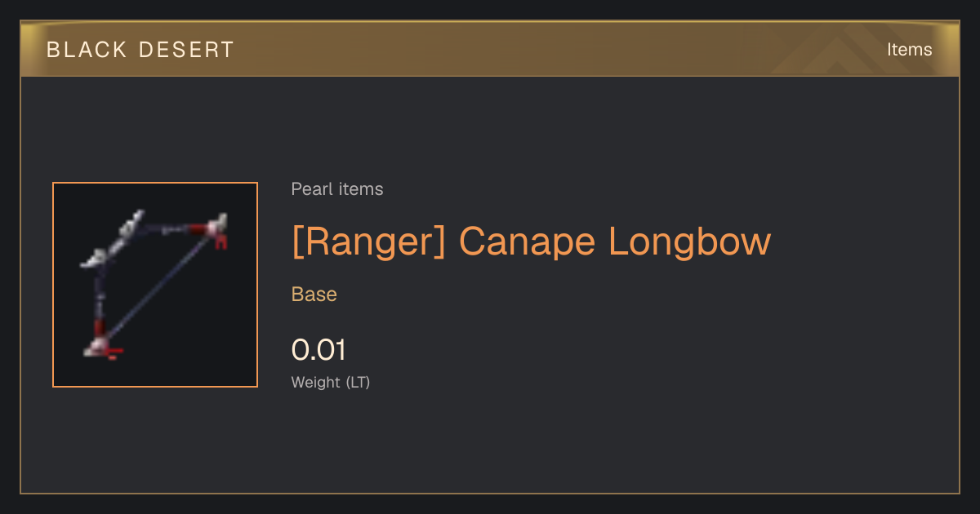The width and height of the screenshot is (980, 514).
Task: Click the [Ranger] class tag in the title
Action: (x=369, y=241)
